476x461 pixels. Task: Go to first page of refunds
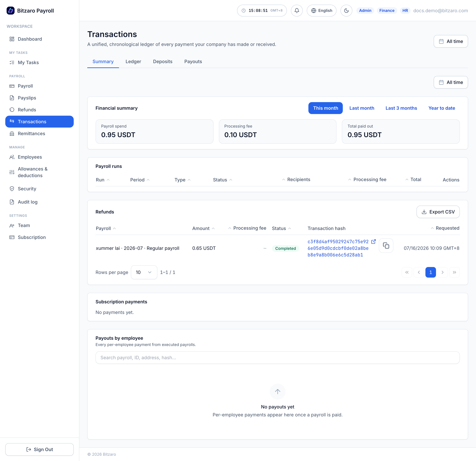point(407,272)
